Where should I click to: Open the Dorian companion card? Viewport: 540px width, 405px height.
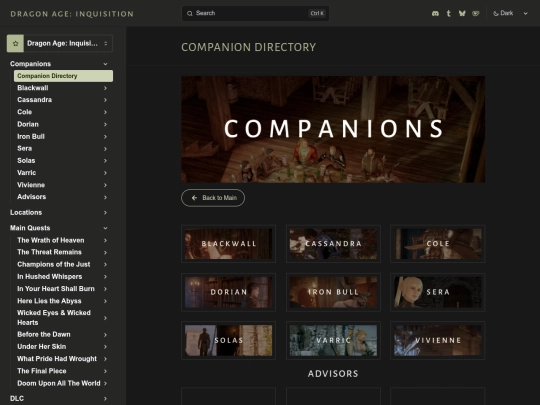click(229, 292)
